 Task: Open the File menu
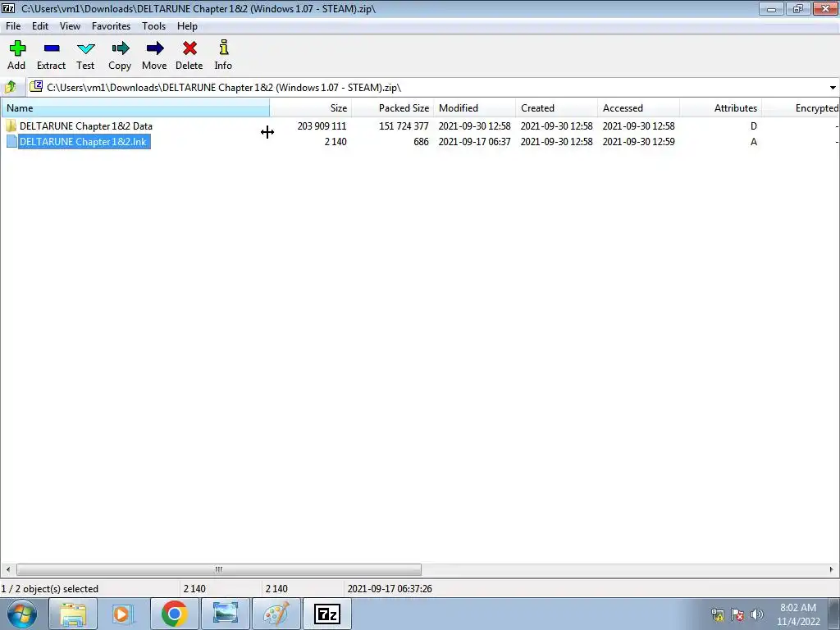[x=13, y=25]
